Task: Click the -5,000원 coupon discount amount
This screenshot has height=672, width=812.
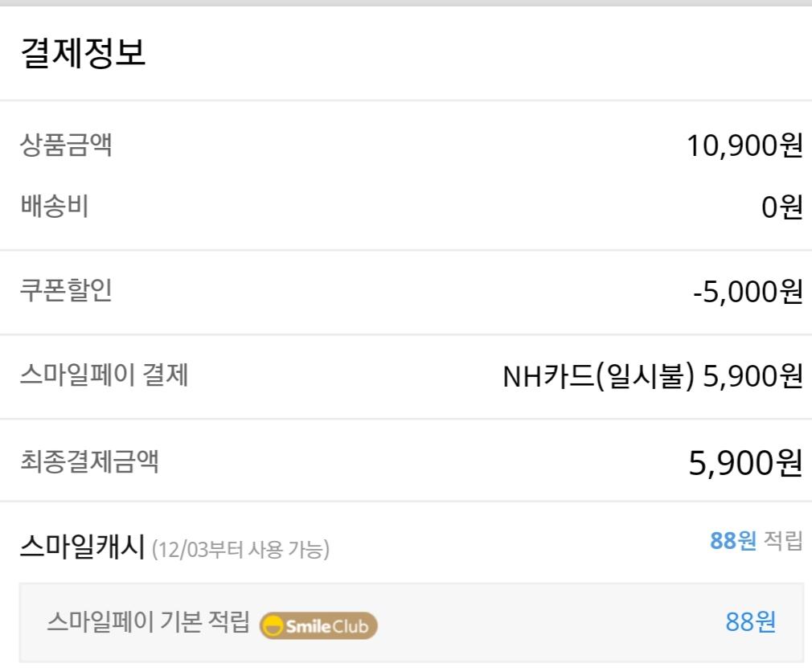Action: point(748,292)
